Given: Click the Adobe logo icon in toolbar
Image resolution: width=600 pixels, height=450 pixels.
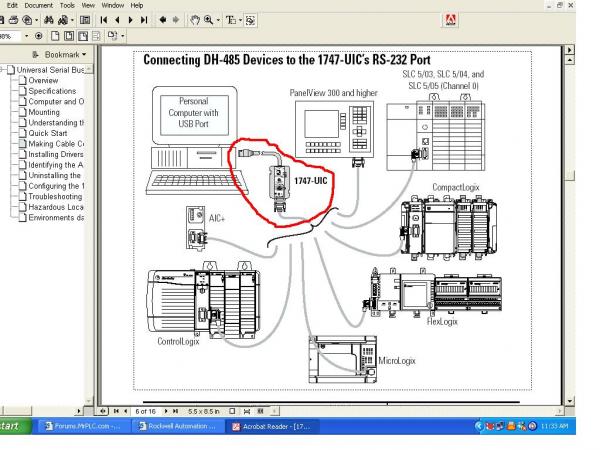Looking at the screenshot, I should pos(451,20).
